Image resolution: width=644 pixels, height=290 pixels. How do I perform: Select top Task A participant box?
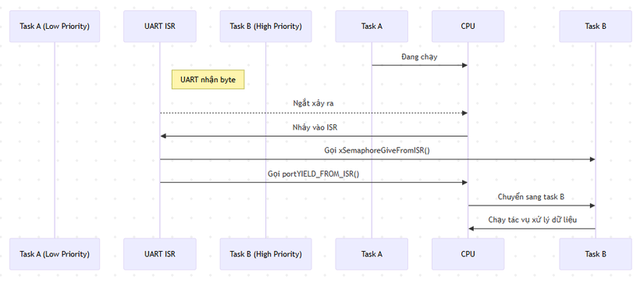coord(372,27)
